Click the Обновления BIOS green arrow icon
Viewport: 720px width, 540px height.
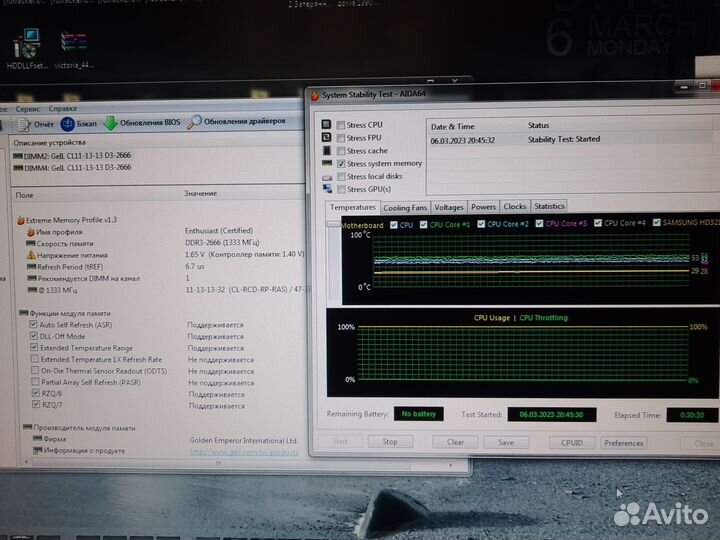tap(110, 123)
